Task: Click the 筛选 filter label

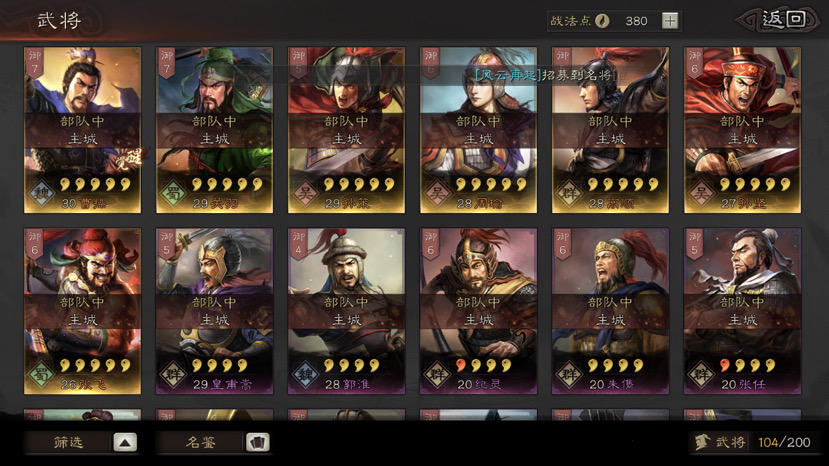Action: coord(68,442)
